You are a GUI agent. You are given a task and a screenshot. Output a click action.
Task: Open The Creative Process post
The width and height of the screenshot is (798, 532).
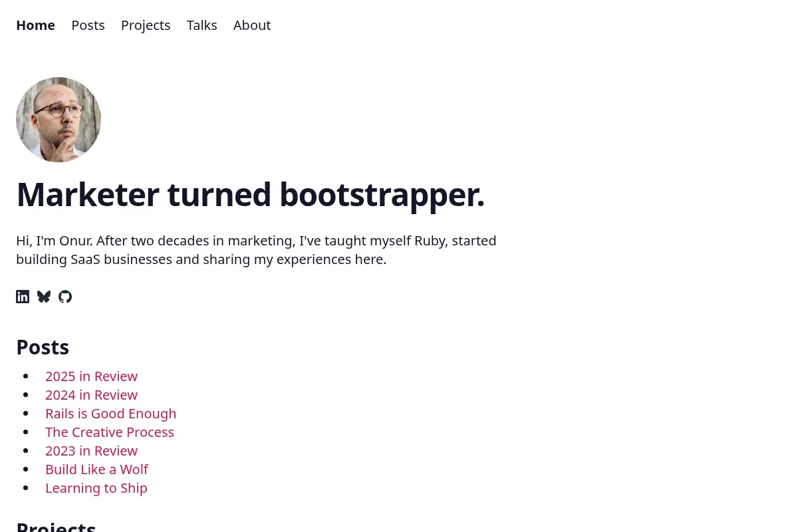[110, 432]
